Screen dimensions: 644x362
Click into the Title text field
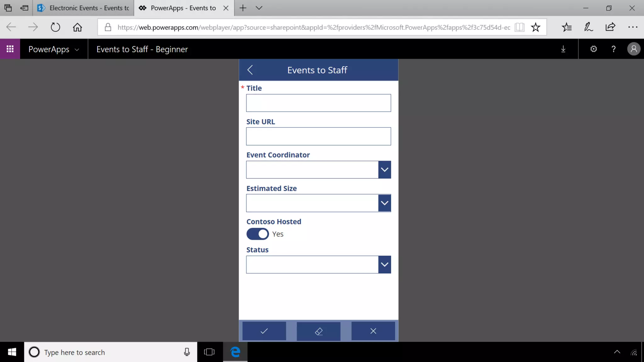point(318,103)
